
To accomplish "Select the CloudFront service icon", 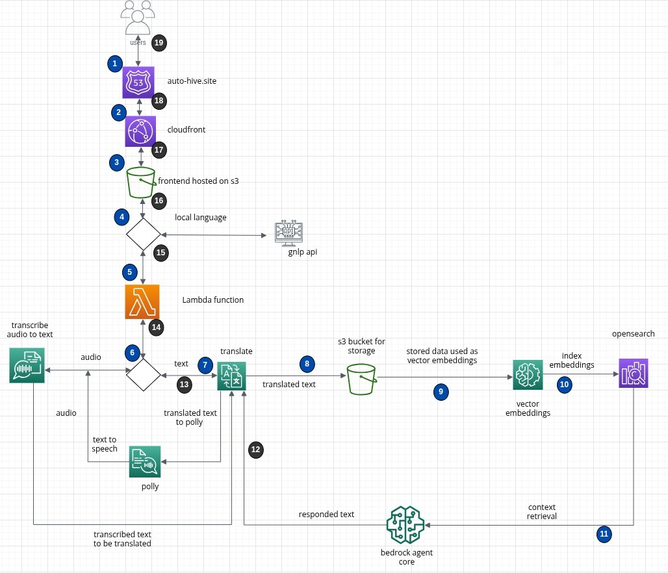I will (140, 131).
